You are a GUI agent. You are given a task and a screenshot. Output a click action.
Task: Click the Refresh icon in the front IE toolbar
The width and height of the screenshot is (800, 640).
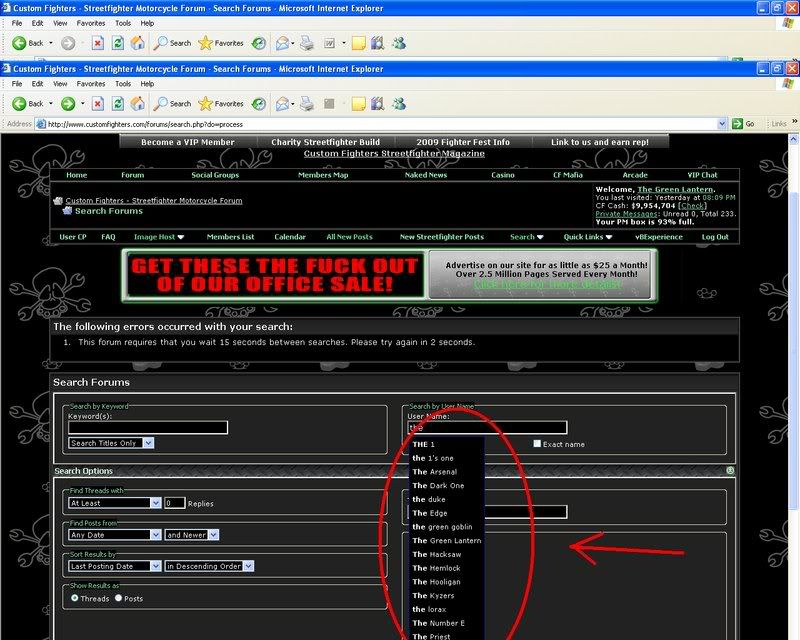click(118, 104)
